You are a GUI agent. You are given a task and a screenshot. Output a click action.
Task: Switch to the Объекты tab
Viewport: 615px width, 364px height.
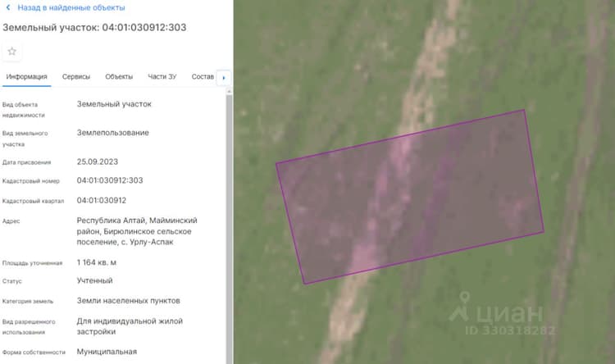pos(119,76)
